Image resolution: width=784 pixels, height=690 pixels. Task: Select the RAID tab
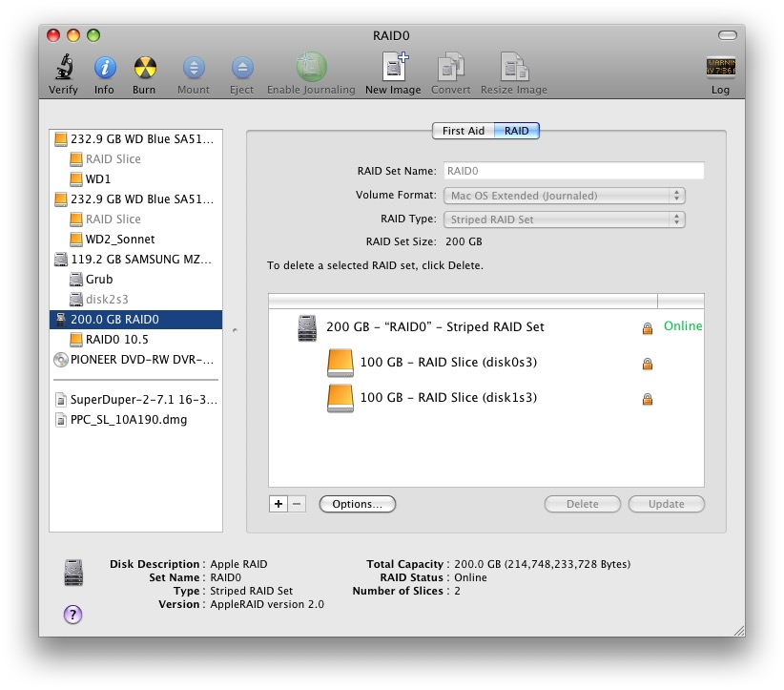(517, 131)
